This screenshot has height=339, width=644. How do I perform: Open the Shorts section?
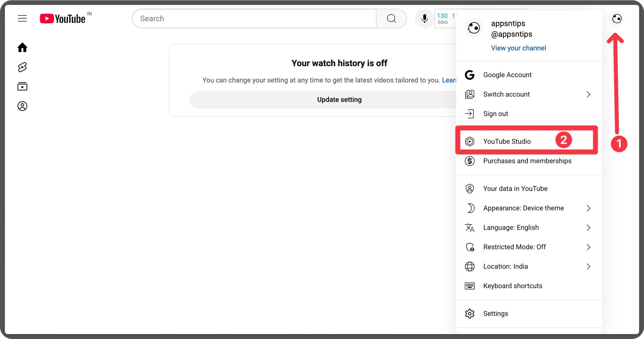[x=22, y=67]
